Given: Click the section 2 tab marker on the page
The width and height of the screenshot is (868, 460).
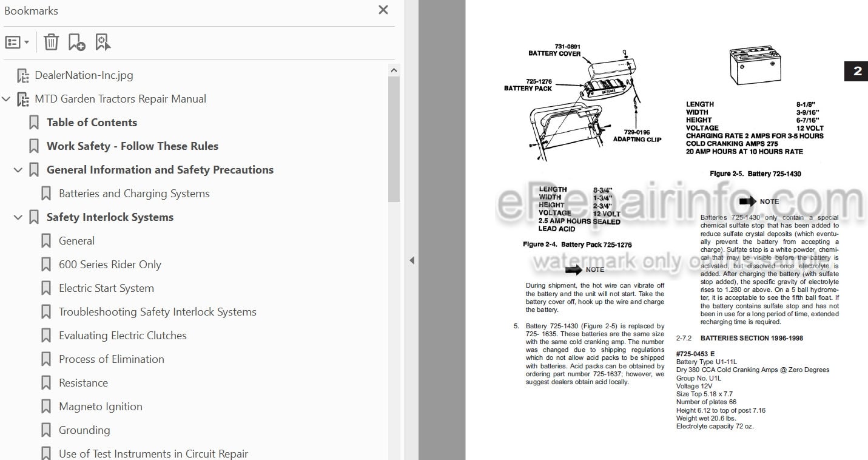Looking at the screenshot, I should tap(856, 71).
